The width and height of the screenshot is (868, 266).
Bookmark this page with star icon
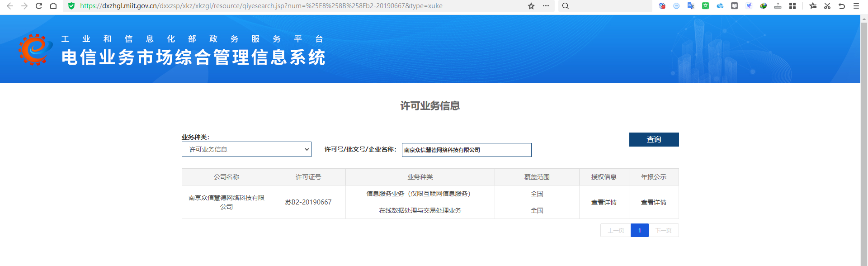(531, 6)
